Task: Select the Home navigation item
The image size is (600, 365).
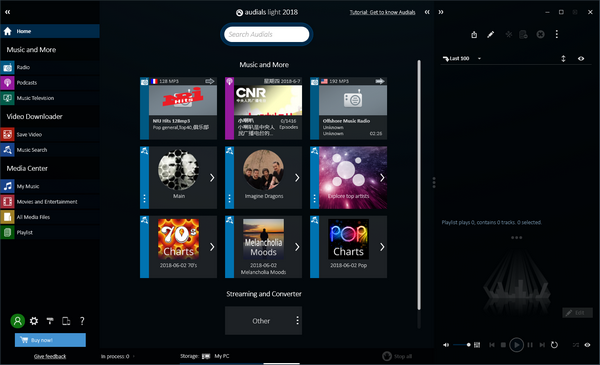Action: [x=50, y=31]
